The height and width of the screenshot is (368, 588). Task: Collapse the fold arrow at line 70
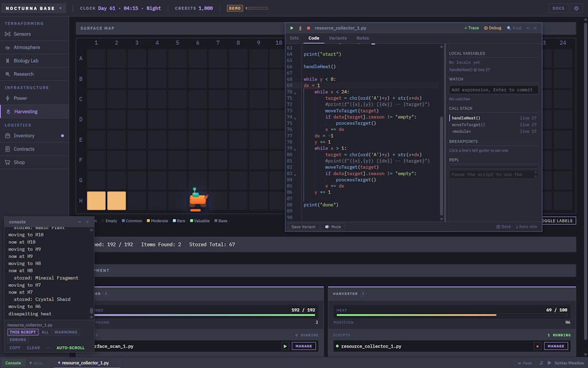point(295,93)
